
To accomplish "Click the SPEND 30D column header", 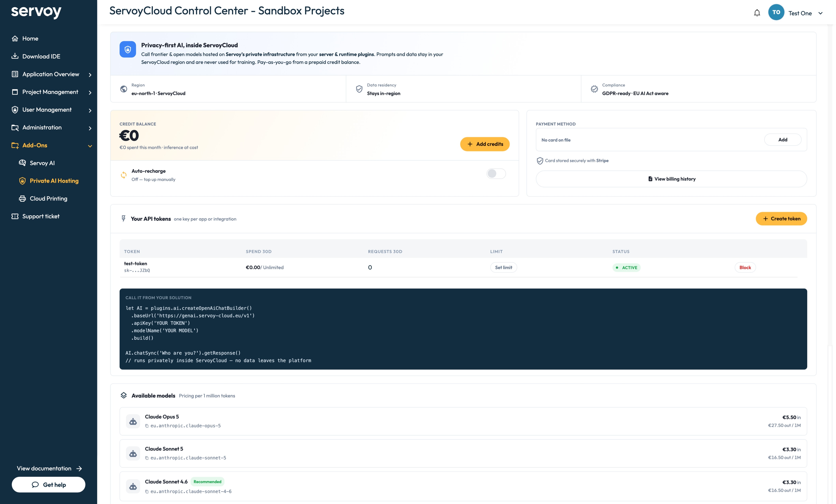I will click(x=259, y=252).
